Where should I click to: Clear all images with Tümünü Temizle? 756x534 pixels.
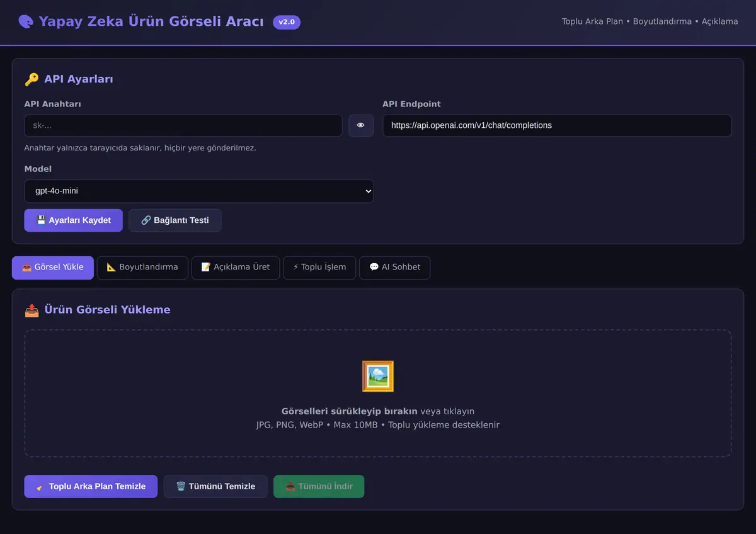215,486
